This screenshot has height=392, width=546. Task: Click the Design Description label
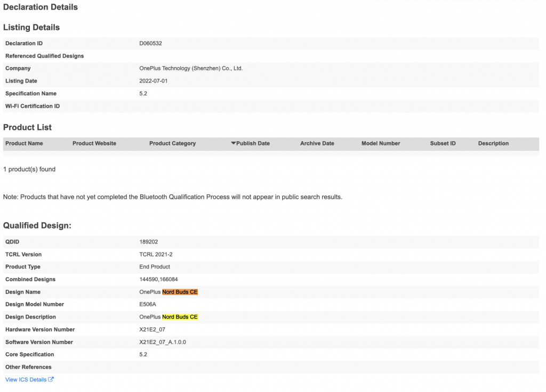(30, 317)
